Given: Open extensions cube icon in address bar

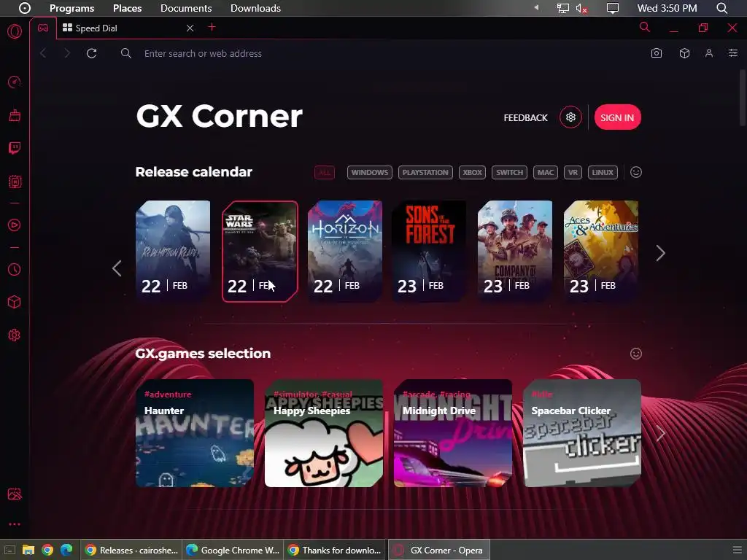Looking at the screenshot, I should tap(684, 53).
